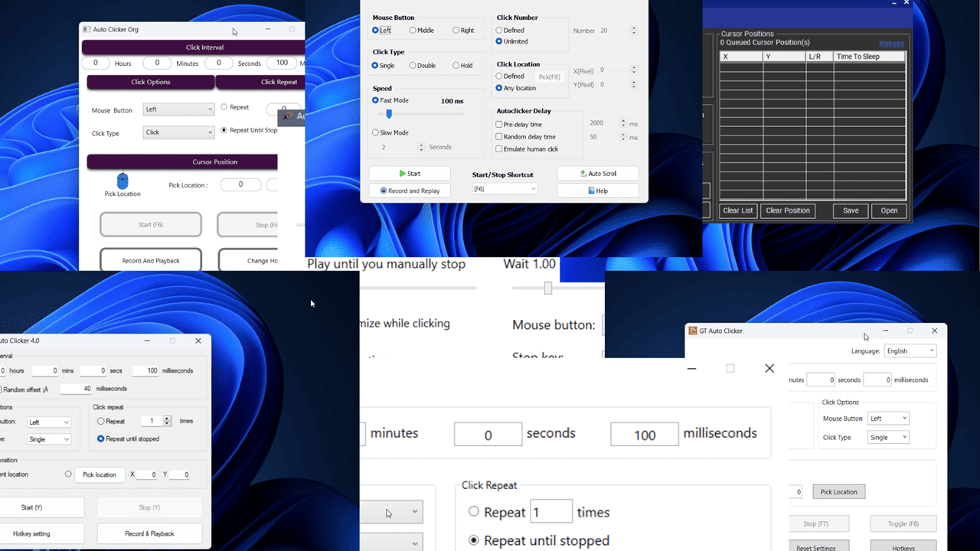
Task: Select Defined under Click Number
Action: coord(499,31)
